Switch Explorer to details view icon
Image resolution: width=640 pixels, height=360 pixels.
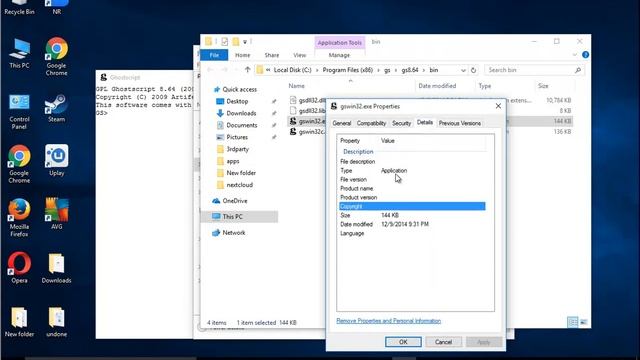[x=573, y=322]
